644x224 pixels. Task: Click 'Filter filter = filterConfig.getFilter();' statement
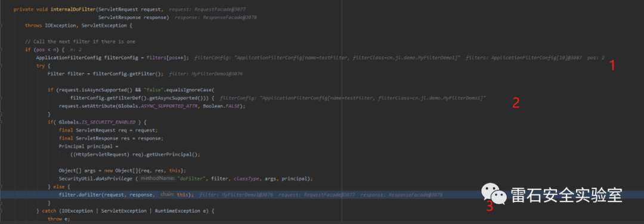click(x=106, y=74)
